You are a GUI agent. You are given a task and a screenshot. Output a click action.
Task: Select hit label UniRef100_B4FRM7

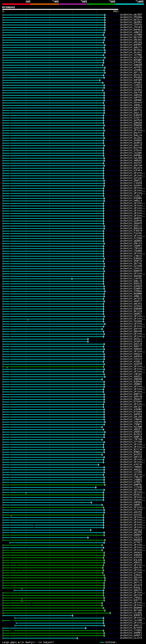(x=131, y=45)
